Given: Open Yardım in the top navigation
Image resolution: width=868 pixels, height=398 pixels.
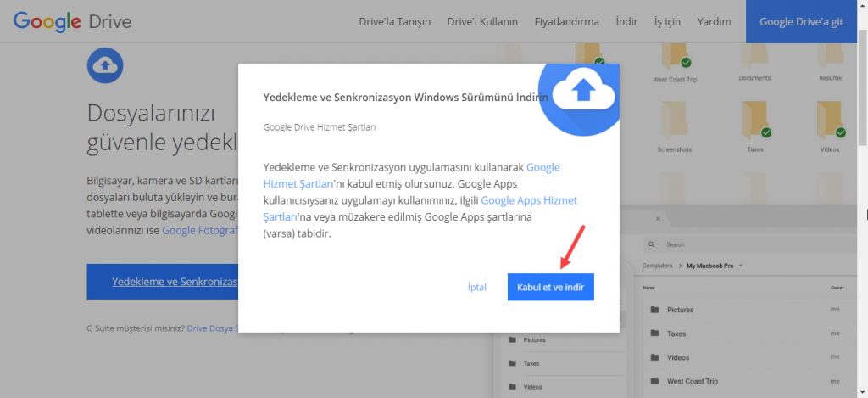Looking at the screenshot, I should coord(714,21).
